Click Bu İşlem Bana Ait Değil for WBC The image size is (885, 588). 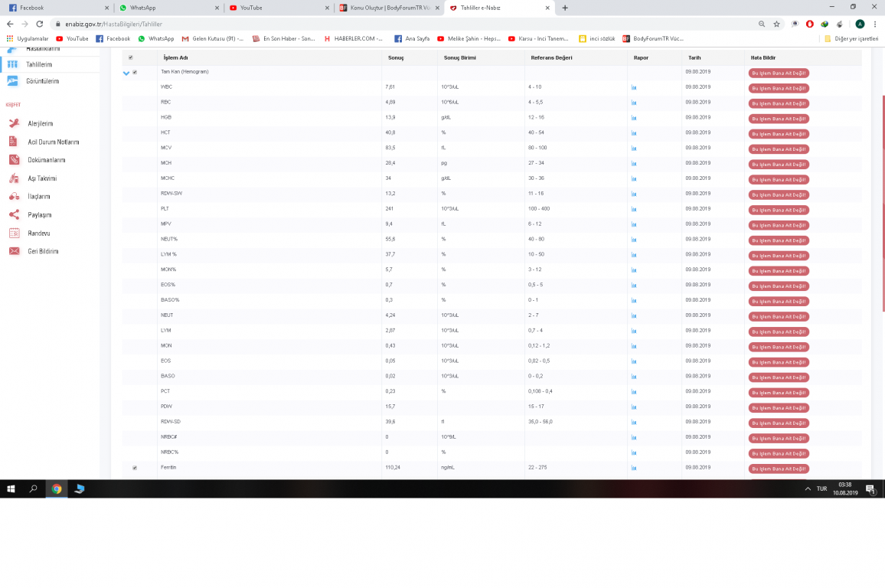click(x=779, y=89)
